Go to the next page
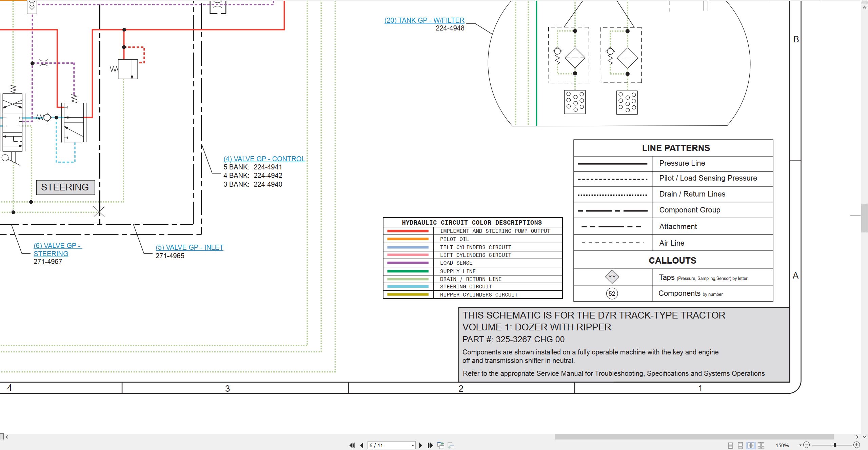 tap(421, 445)
